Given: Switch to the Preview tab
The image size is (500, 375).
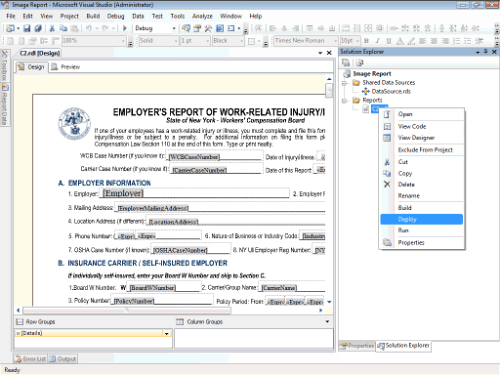Looking at the screenshot, I should tap(66, 67).
